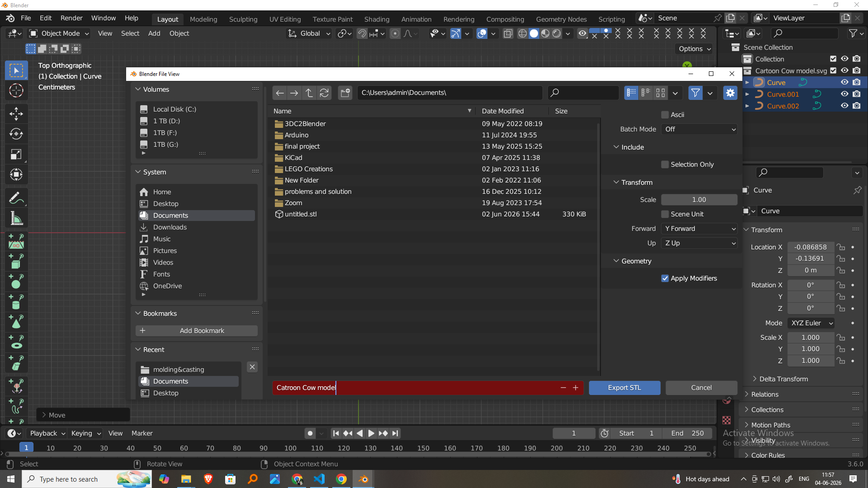The image size is (868, 488).
Task: Click frame 100 on timeline
Action: tap(290, 448)
